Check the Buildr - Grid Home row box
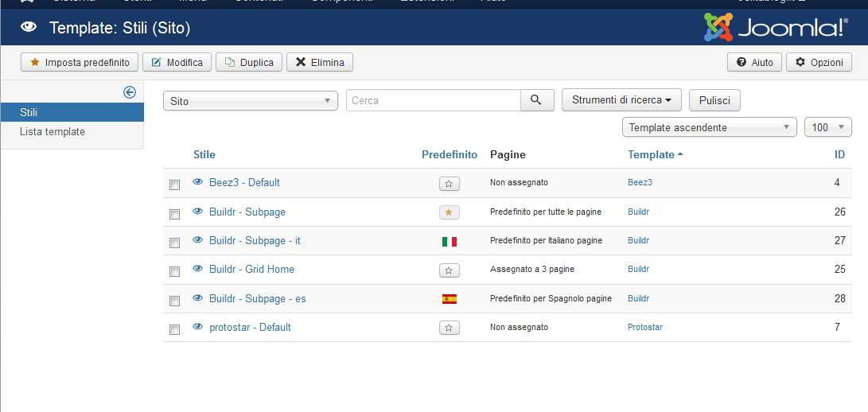This screenshot has width=868, height=412. (174, 271)
